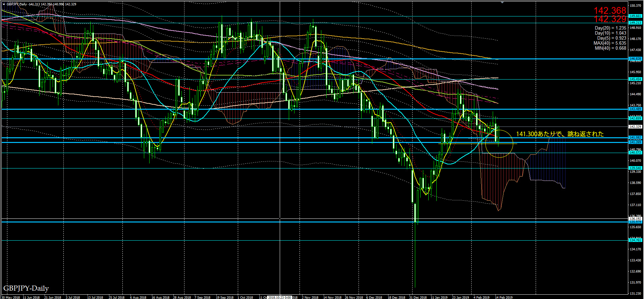The width and height of the screenshot is (644, 299).
Task: Click the 149.661 horizontal line price tag
Action: (635, 16)
